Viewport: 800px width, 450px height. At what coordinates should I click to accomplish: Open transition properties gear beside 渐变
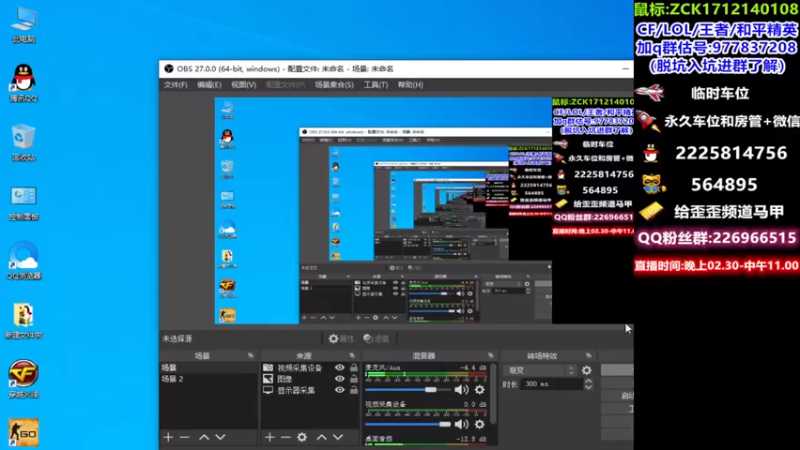(587, 370)
